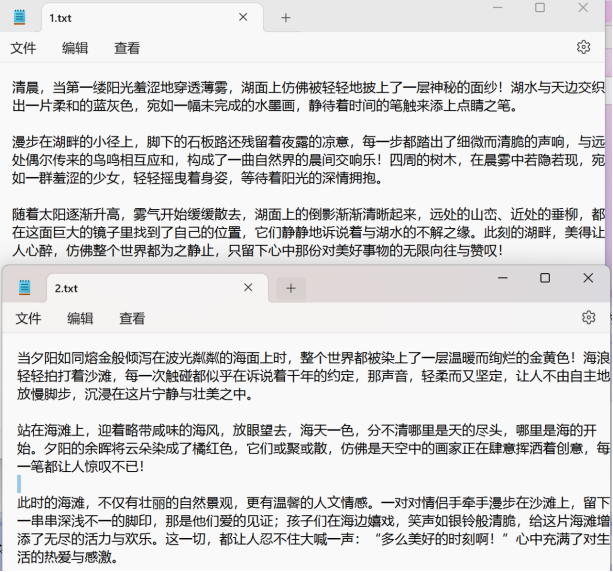Minimize the 1.txt window

[498, 7]
